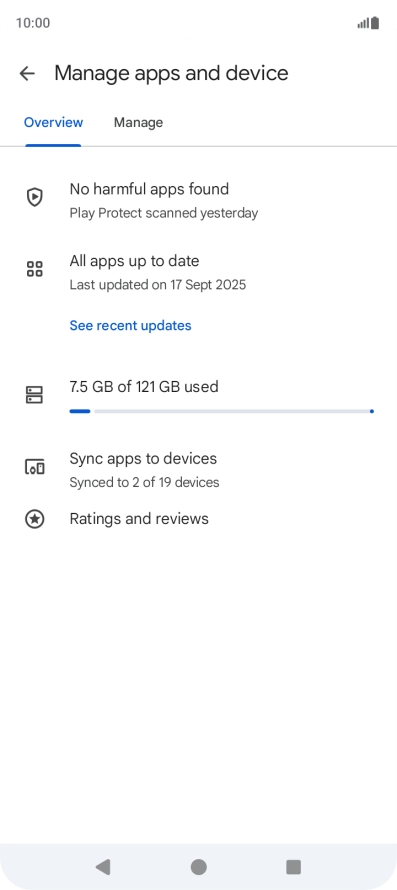Click the star ratings icon

pyautogui.click(x=35, y=519)
